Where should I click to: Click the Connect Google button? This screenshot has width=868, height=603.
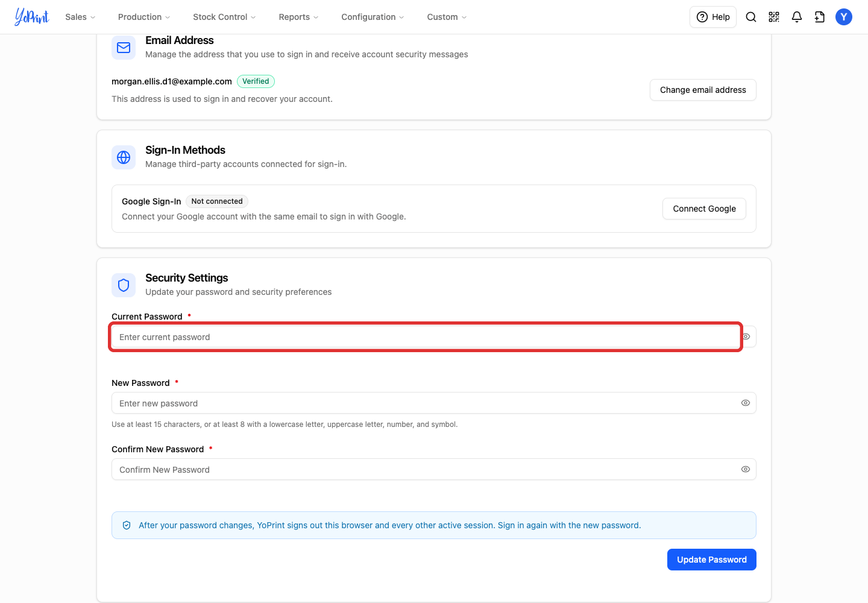tap(704, 209)
